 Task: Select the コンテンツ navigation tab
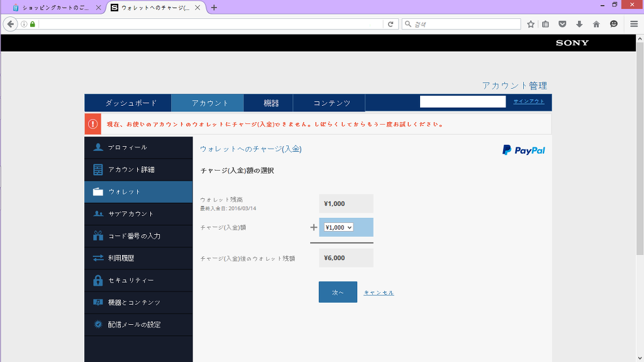point(331,103)
